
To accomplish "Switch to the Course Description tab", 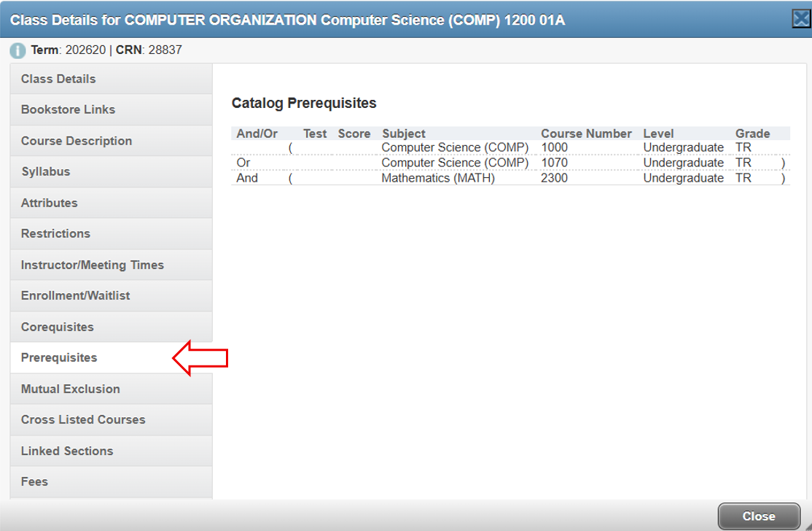I will point(77,141).
